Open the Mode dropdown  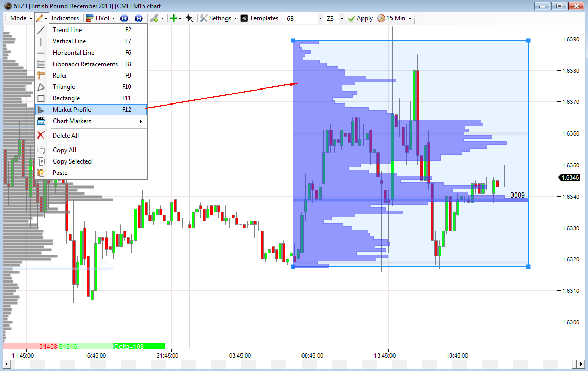click(x=21, y=18)
